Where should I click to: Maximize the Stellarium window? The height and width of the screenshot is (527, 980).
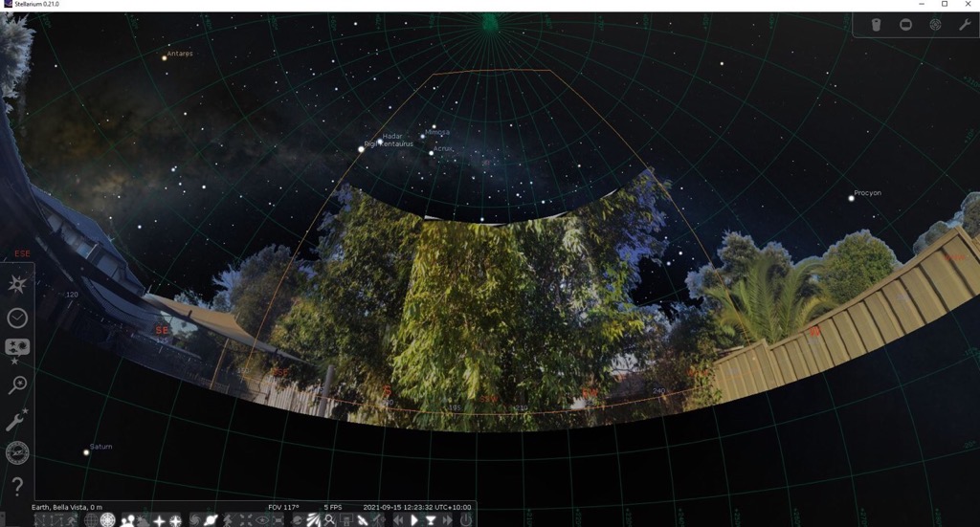pyautogui.click(x=945, y=5)
